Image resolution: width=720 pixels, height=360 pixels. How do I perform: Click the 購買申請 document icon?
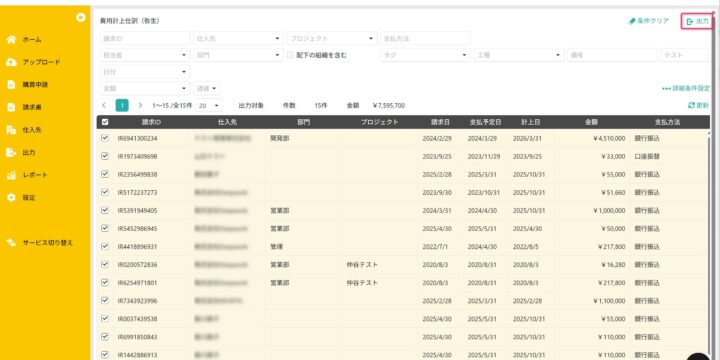[x=11, y=84]
